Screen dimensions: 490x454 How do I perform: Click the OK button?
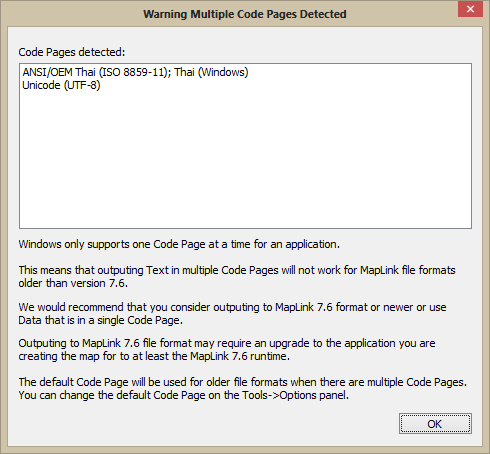coord(435,424)
